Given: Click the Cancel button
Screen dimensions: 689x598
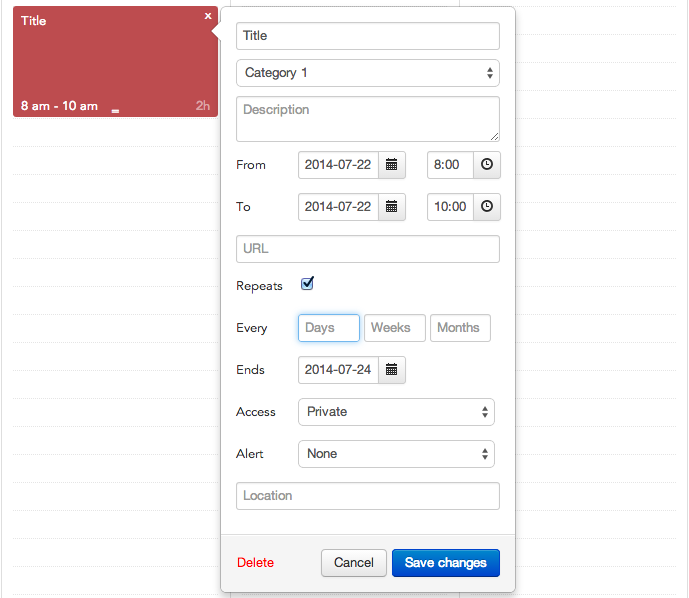Looking at the screenshot, I should point(354,563).
